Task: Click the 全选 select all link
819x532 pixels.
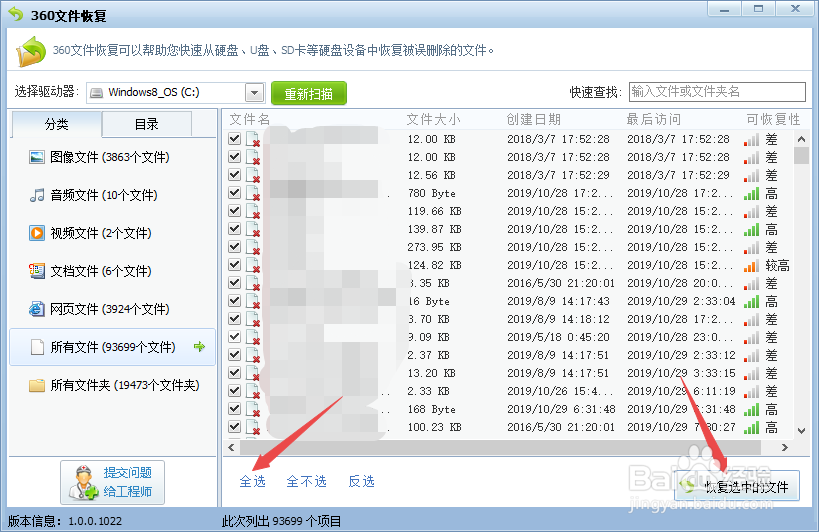Action: click(x=253, y=481)
